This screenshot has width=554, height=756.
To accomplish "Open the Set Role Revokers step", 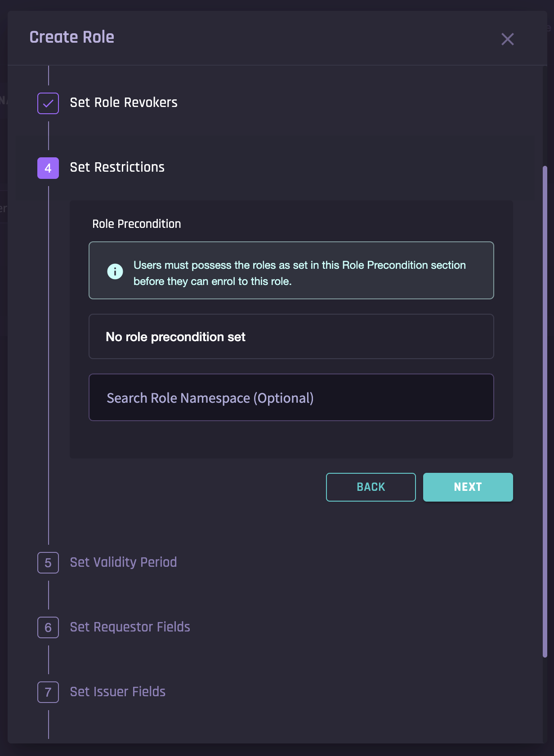I will [x=124, y=103].
